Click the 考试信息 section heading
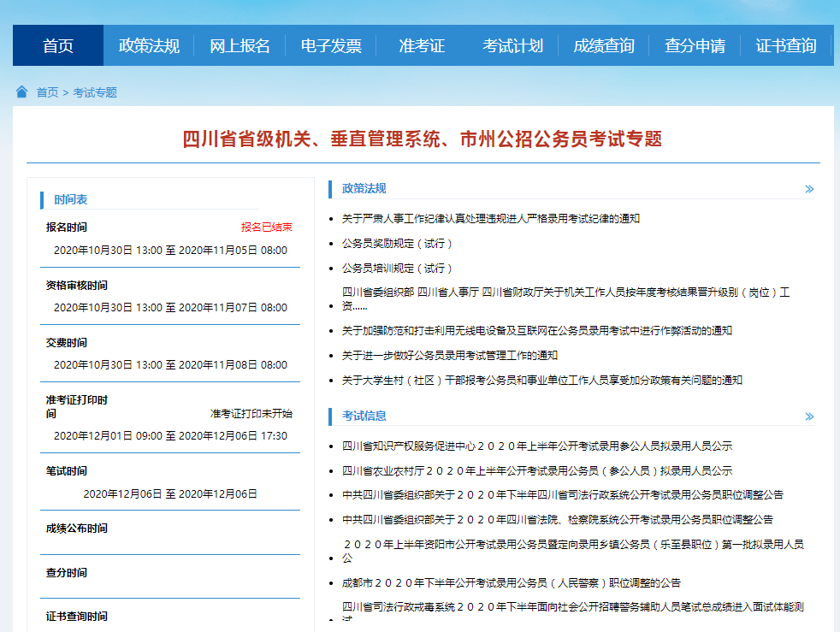840x632 pixels. point(364,416)
